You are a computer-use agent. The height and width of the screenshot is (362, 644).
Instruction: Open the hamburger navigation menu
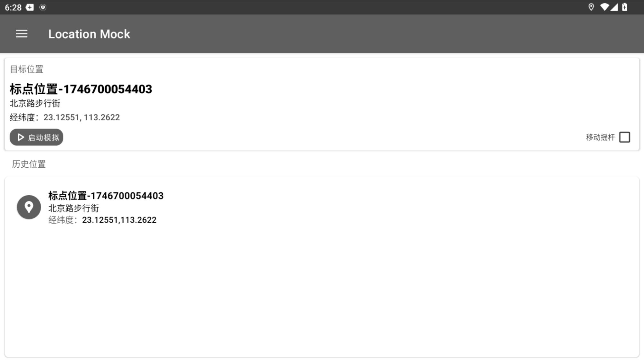coord(22,34)
